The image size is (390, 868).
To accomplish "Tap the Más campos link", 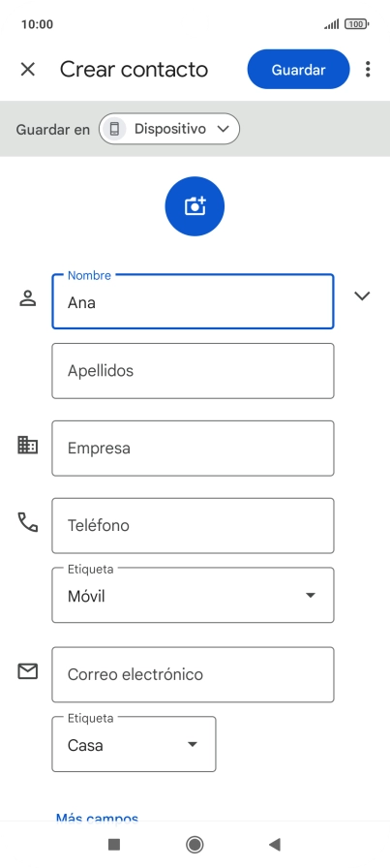I will click(x=98, y=817).
